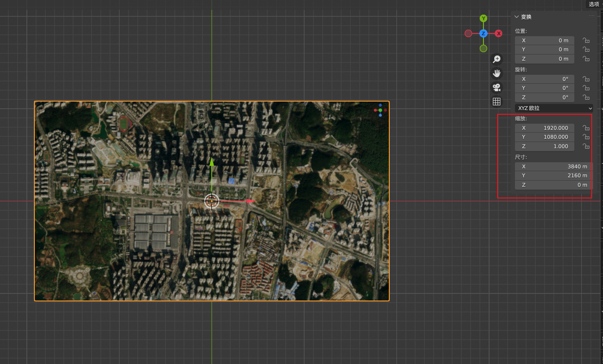Screen dimensions: 603x364
Task: Select the location Z field
Action: [x=545, y=59]
